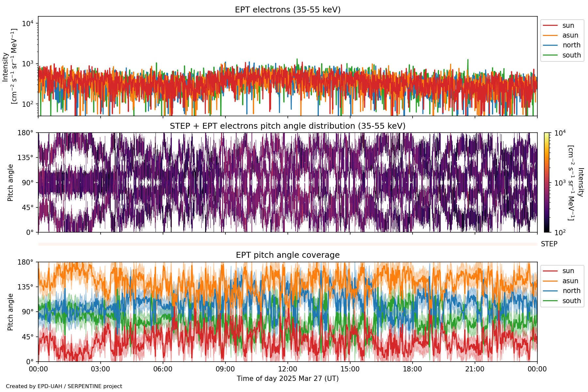Image resolution: width=588 pixels, height=392 pixels.
Task: Click 'asun' label in the top legend
Action: pos(570,35)
